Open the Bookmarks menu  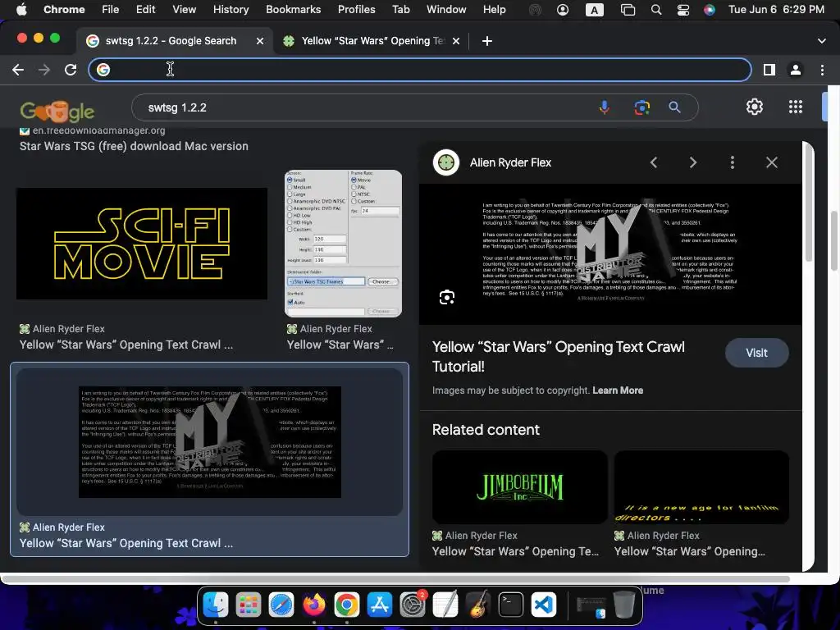click(294, 9)
